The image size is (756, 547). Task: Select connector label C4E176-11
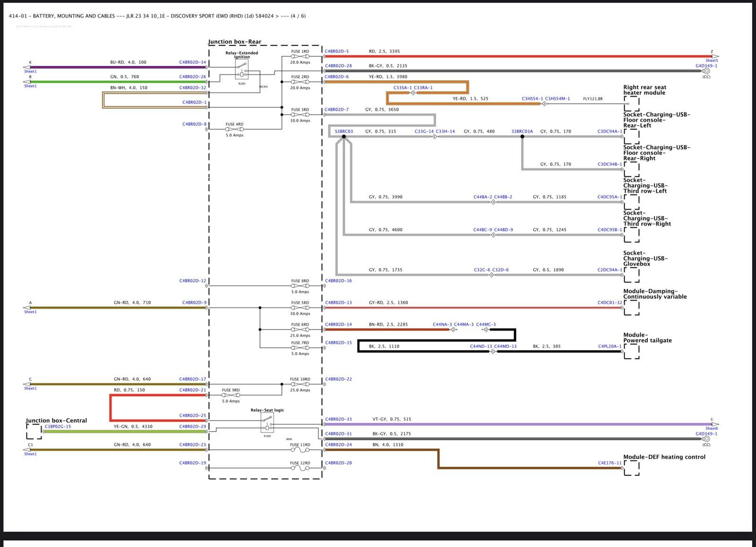[610, 463]
